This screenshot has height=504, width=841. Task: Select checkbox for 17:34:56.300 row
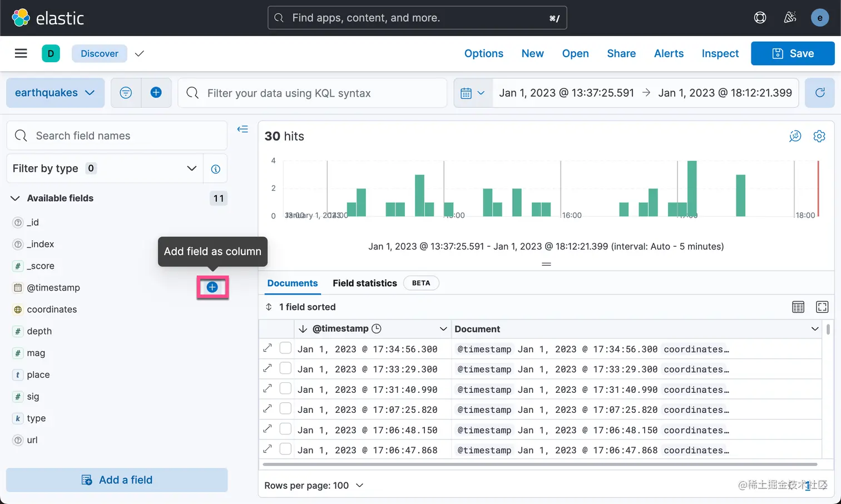coord(285,348)
